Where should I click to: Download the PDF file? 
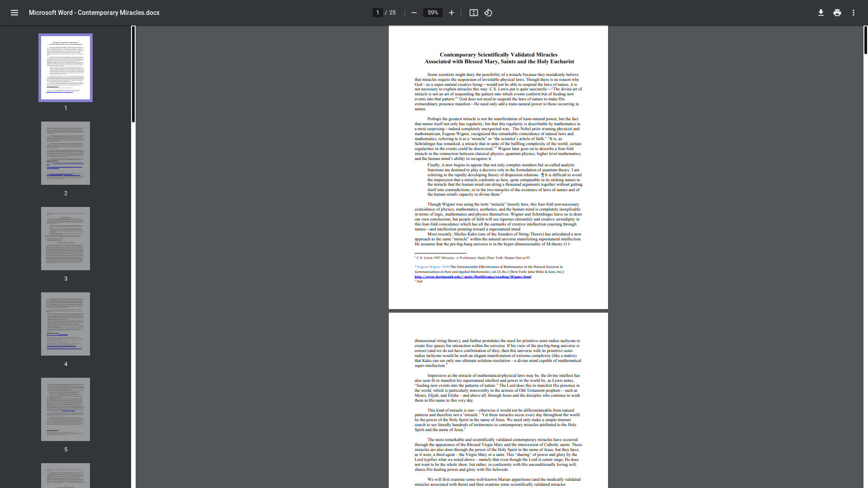tap(821, 13)
